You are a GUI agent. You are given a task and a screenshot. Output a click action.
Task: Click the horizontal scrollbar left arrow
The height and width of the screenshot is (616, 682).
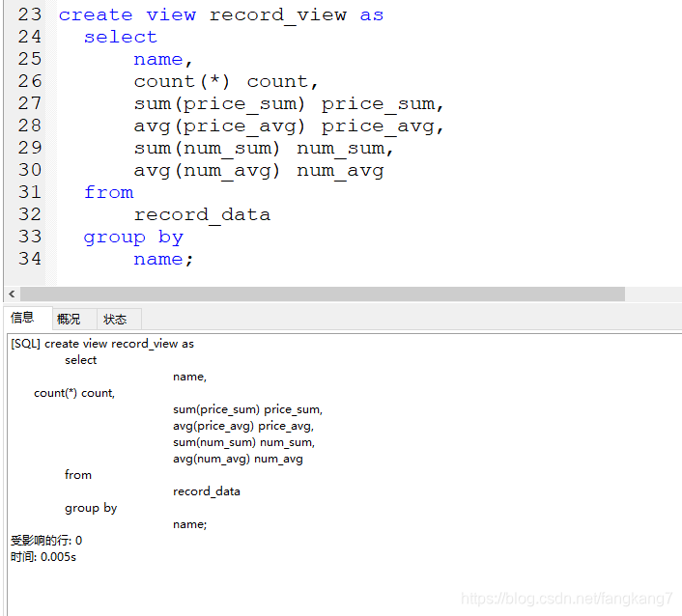pyautogui.click(x=12, y=294)
